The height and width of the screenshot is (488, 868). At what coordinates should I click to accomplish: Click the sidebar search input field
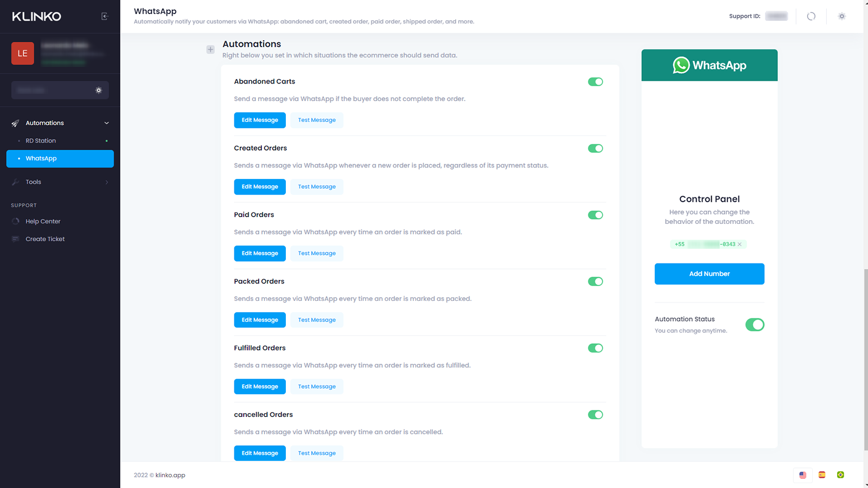(52, 91)
